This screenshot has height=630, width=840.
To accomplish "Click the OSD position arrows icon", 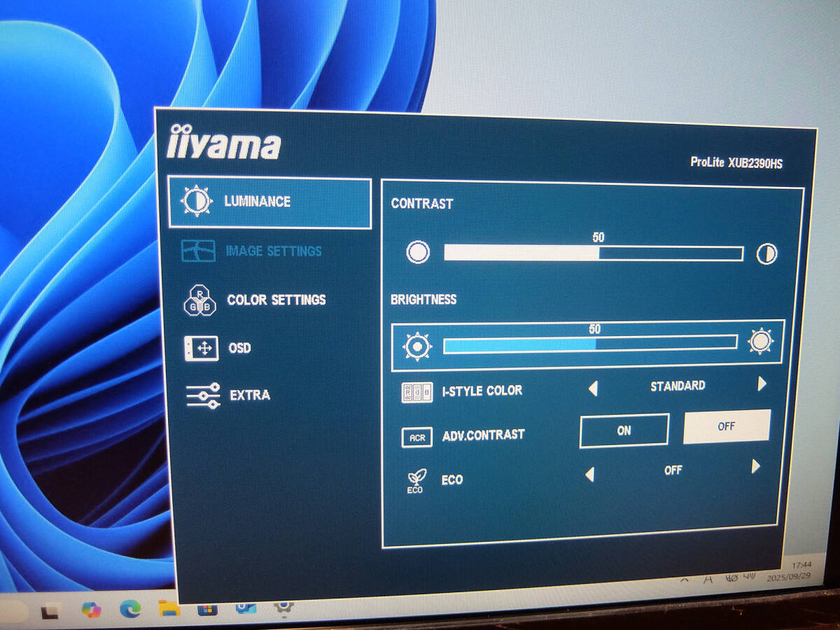I will tap(202, 348).
